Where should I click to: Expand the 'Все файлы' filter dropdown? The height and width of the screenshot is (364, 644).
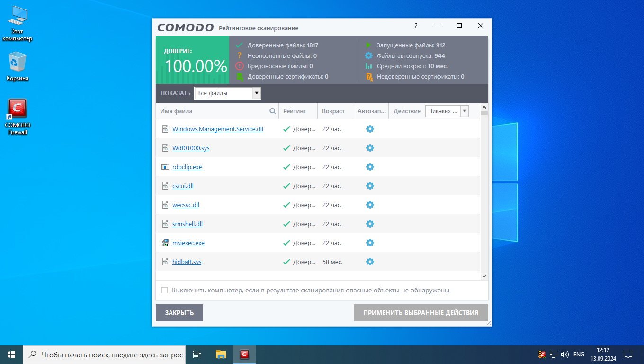pos(257,93)
